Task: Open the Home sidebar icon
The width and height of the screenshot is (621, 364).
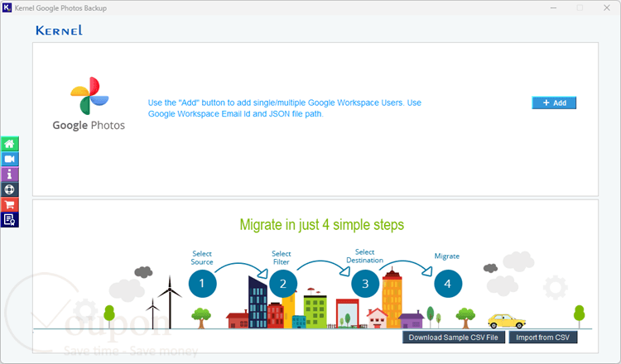Action: tap(9, 144)
